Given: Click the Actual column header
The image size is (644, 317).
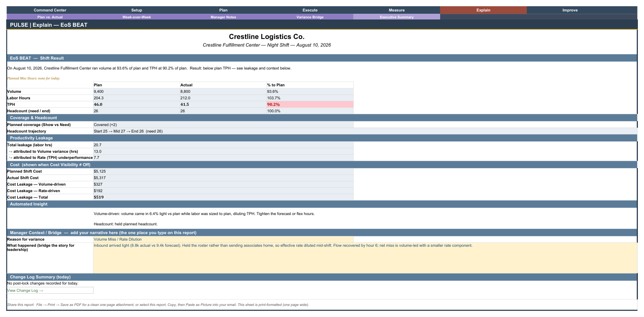Looking at the screenshot, I should tap(223, 85).
